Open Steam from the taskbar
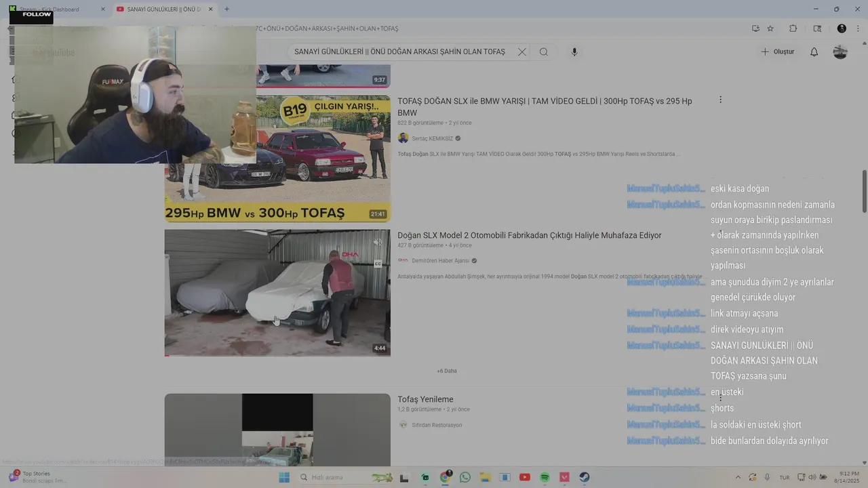Image resolution: width=868 pixels, height=488 pixels. [x=585, y=477]
